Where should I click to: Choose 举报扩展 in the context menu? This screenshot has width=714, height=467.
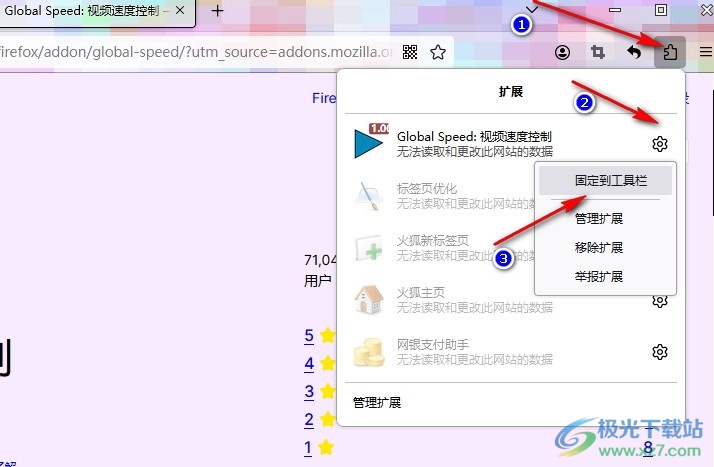(598, 276)
